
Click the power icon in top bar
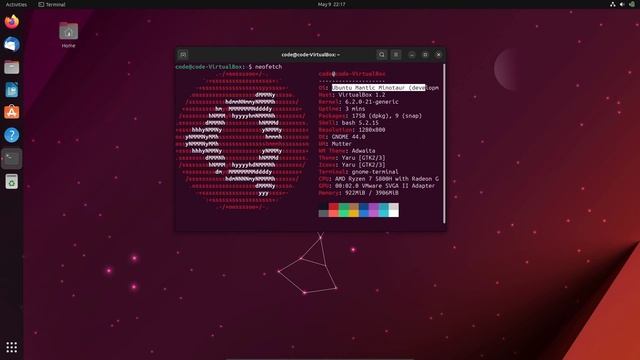point(632,4)
